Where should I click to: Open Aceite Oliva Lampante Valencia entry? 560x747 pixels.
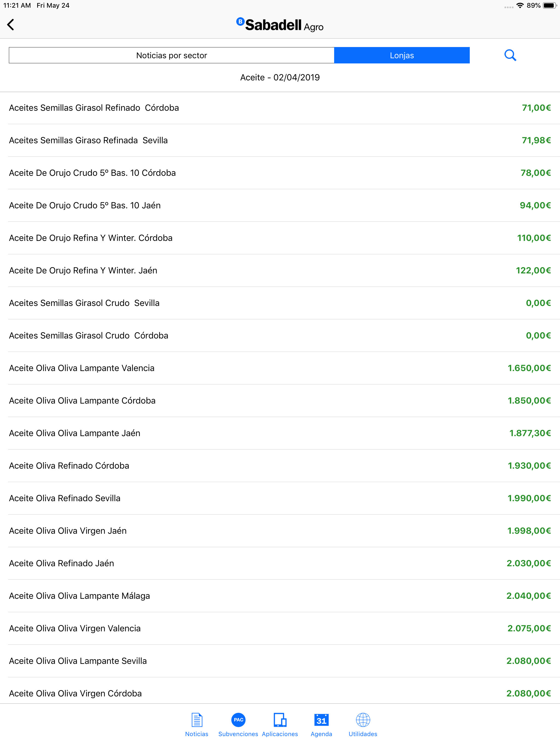click(280, 368)
